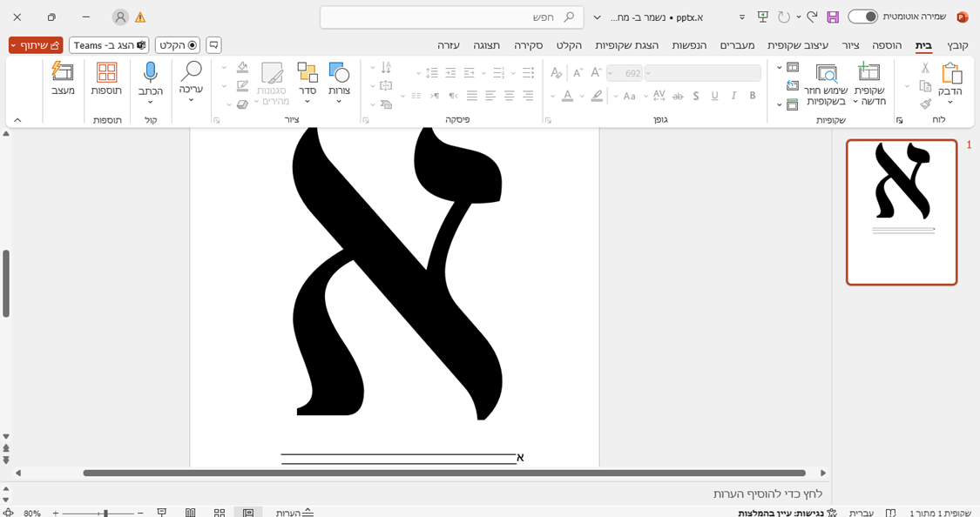The height and width of the screenshot is (517, 980).
Task: Click the zoom slider in status bar
Action: coord(105,513)
